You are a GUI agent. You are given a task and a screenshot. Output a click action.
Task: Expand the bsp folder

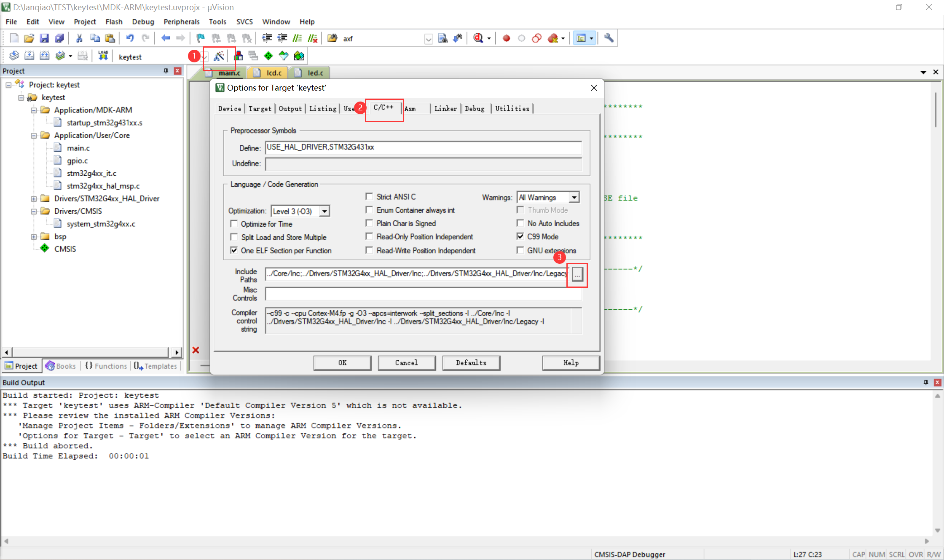click(34, 236)
